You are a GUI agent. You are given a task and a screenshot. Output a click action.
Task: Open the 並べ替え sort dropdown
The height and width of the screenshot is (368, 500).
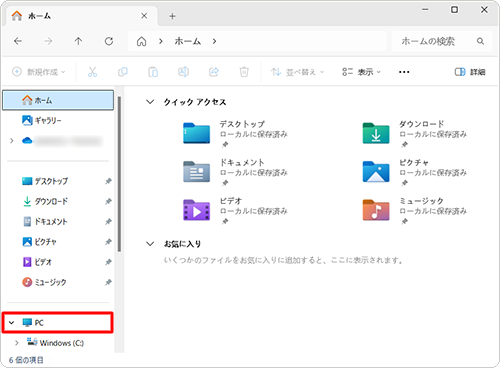(297, 72)
